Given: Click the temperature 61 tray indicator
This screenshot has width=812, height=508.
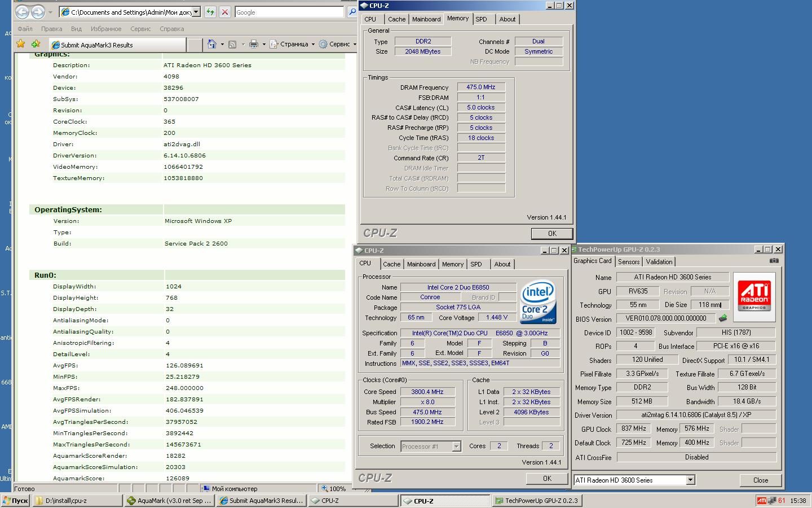Looking at the screenshot, I should [x=782, y=501].
